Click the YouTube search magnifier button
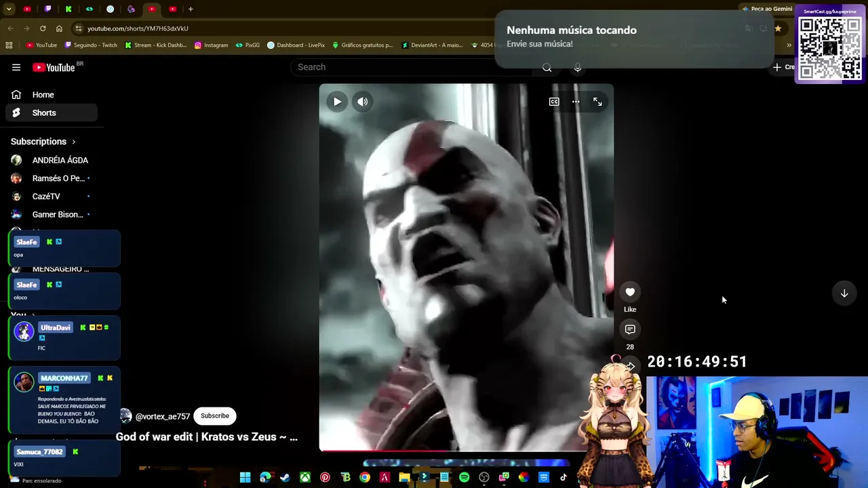 (547, 67)
